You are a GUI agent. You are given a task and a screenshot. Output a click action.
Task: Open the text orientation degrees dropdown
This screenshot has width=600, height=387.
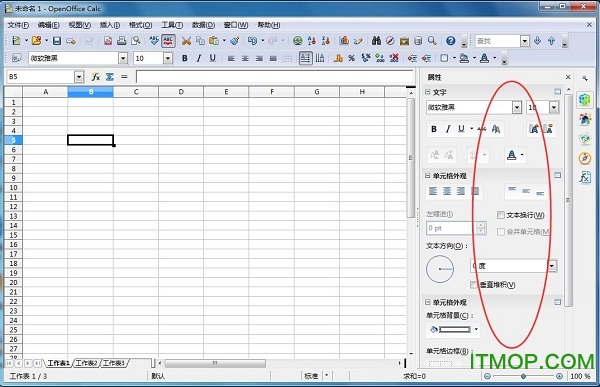[552, 266]
